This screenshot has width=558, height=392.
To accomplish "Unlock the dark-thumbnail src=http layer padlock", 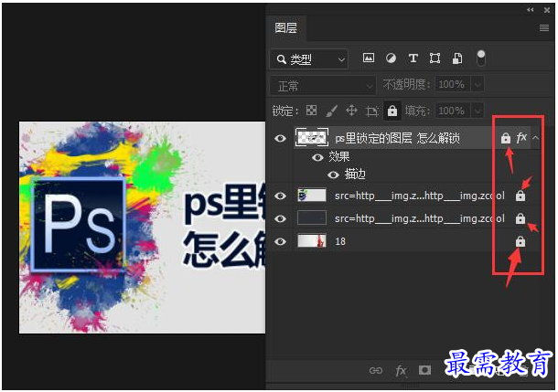I will click(520, 218).
